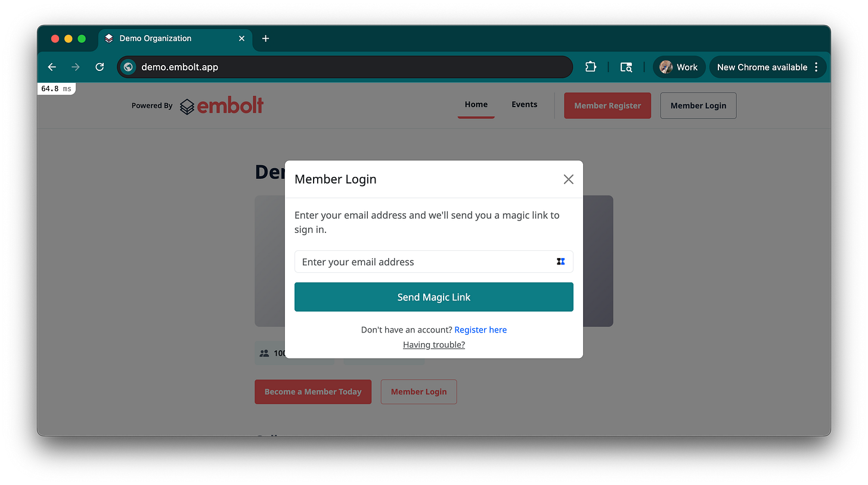This screenshot has width=868, height=485.
Task: Open the tab search icon in toolbar
Action: point(626,67)
